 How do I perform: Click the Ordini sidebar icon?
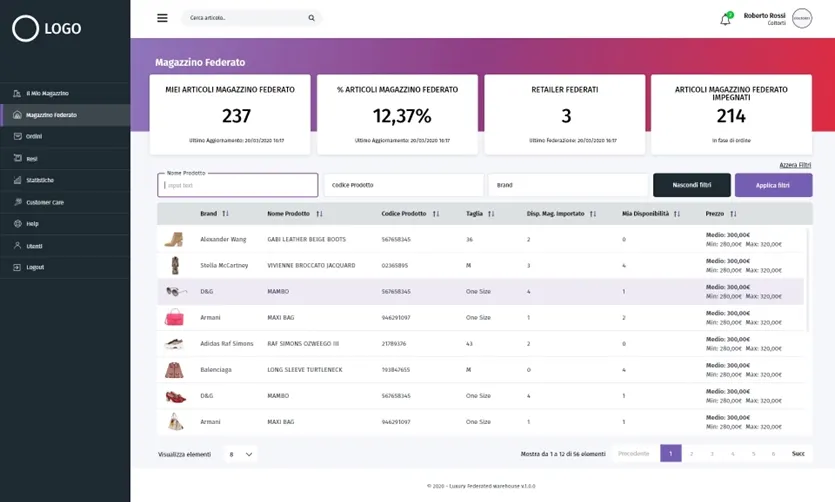click(x=17, y=136)
